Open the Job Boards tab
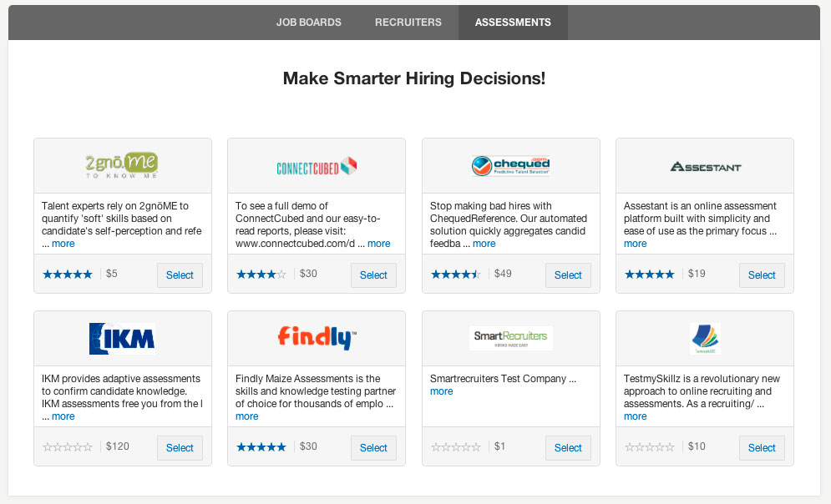This screenshot has height=504, width=831. click(309, 23)
